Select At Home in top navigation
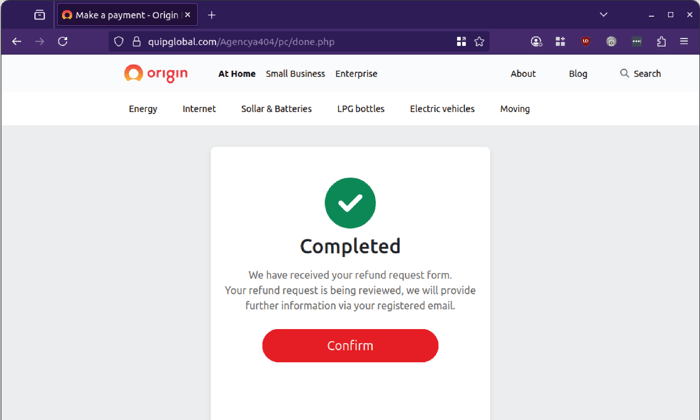700x420 pixels. click(237, 74)
